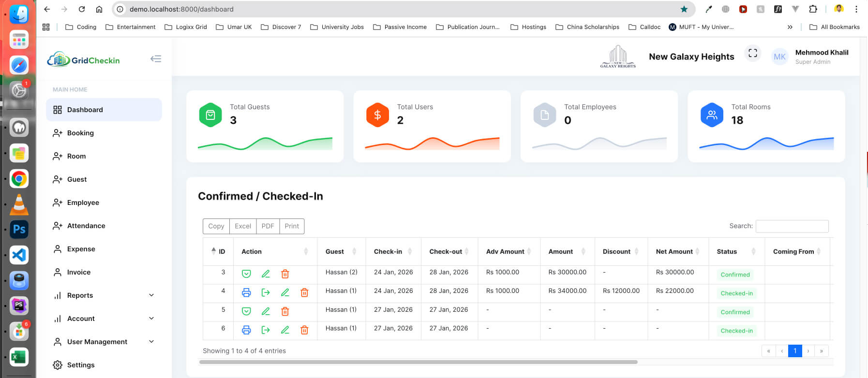The image size is (868, 378).
Task: Click the delete trash icon for booking 4
Action: [304, 292]
